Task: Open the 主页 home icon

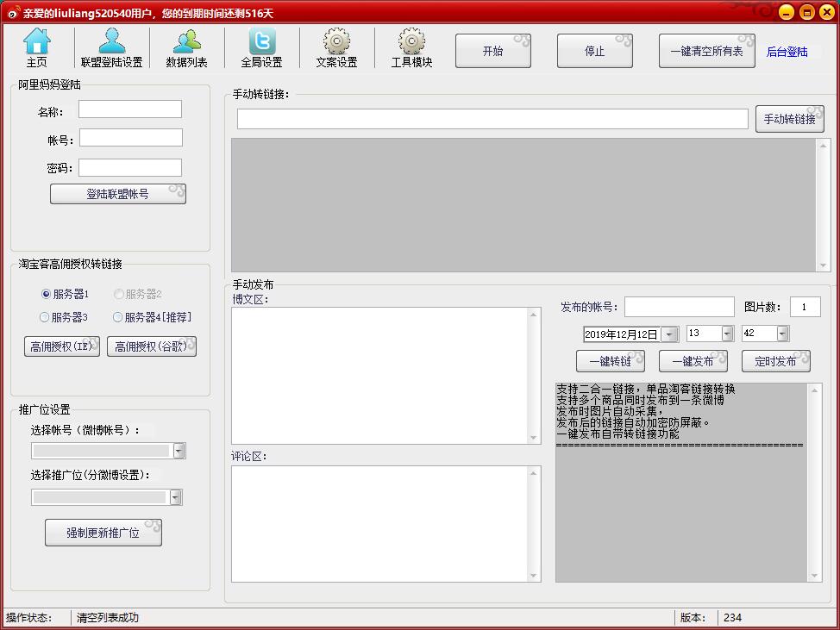Action: [37, 47]
